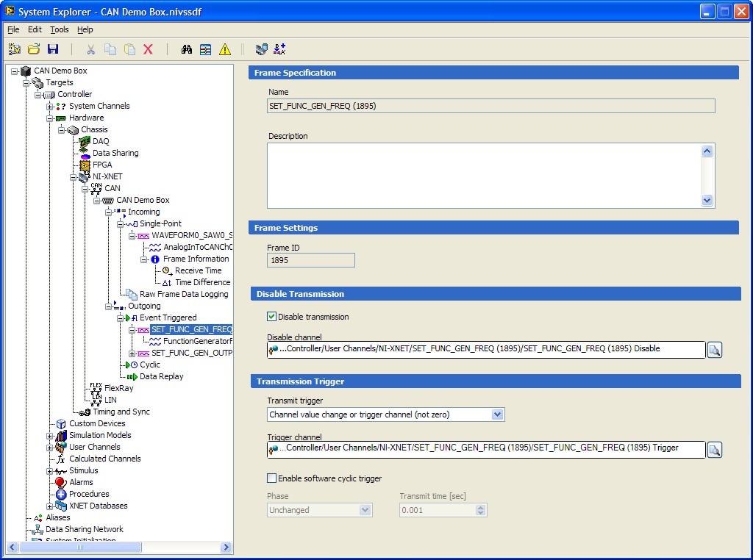
Task: Select the Procedures plus icon
Action: coord(61,494)
